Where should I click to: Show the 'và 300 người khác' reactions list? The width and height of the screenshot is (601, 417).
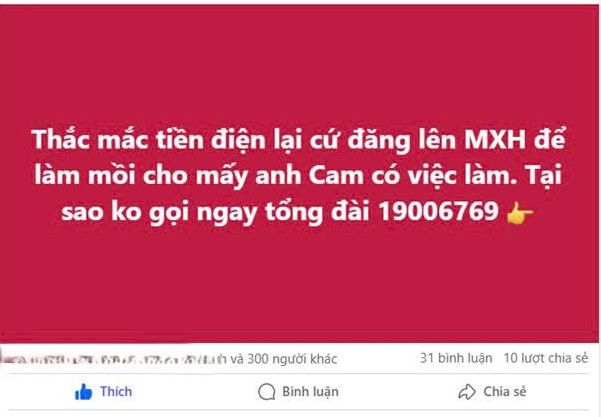click(284, 359)
